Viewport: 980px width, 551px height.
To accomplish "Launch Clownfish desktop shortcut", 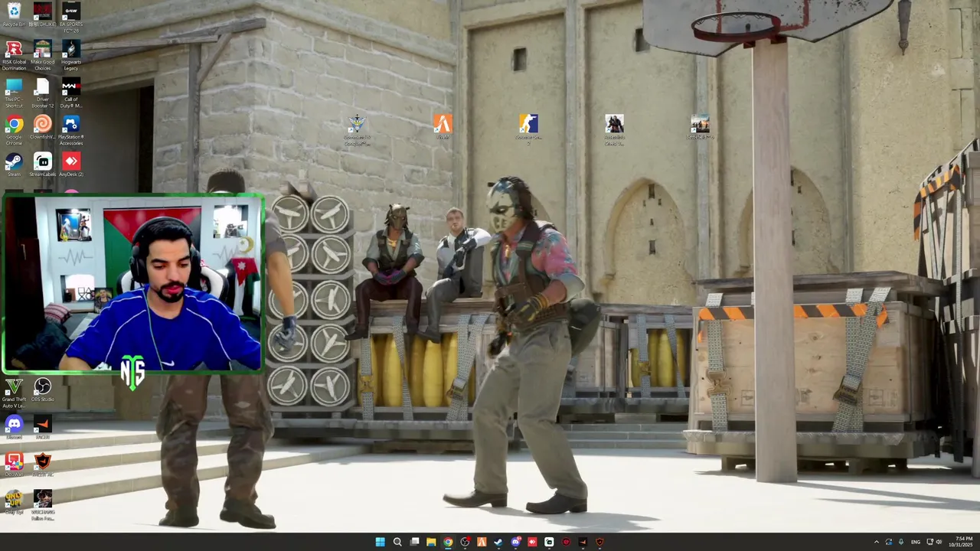I will click(x=43, y=127).
